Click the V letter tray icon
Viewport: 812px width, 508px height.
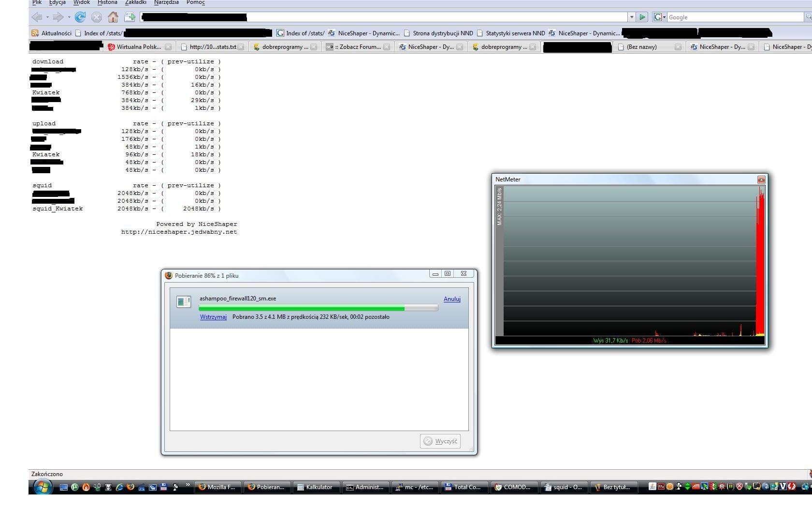pos(783,486)
